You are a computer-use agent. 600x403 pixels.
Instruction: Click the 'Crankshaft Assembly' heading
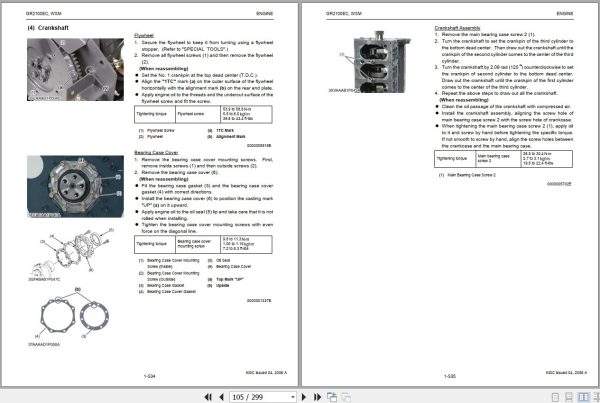pyautogui.click(x=457, y=28)
